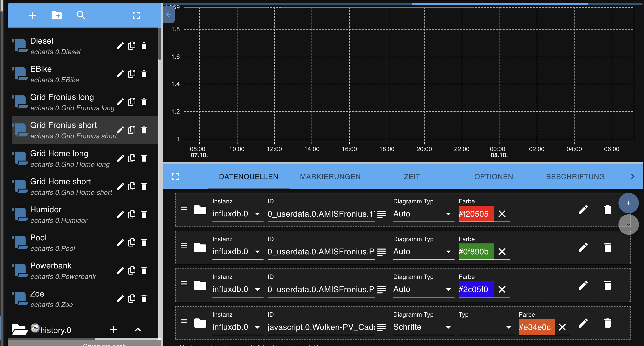Open the Schritte chart type dropdown

pyautogui.click(x=449, y=327)
